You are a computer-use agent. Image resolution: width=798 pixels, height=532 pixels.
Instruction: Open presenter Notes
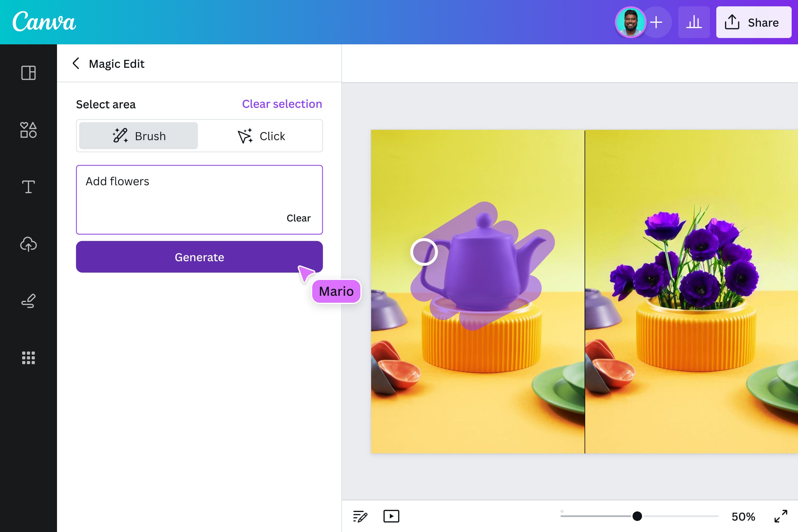tap(361, 516)
